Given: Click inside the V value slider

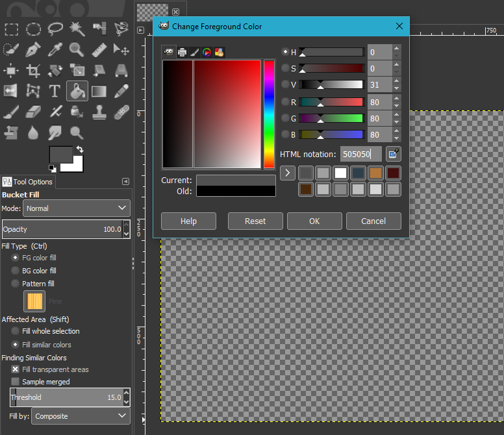Looking at the screenshot, I should [332, 84].
